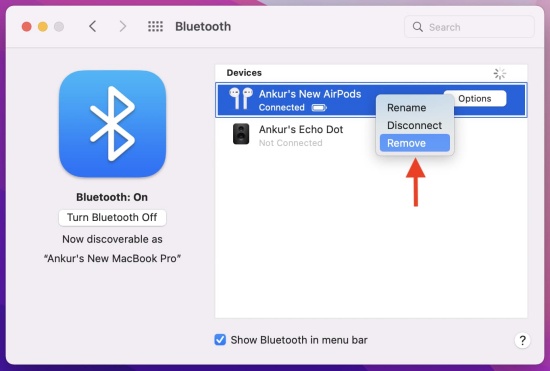Click the "Ankur's New MacBook Pro" text
This screenshot has height=371, width=550.
click(112, 258)
